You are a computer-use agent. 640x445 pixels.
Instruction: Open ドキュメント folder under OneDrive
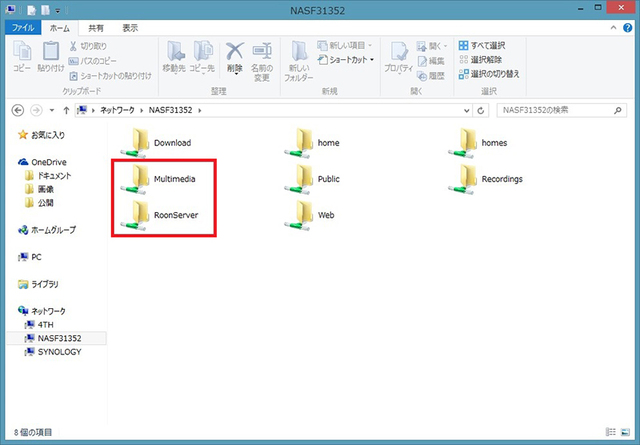click(x=48, y=176)
